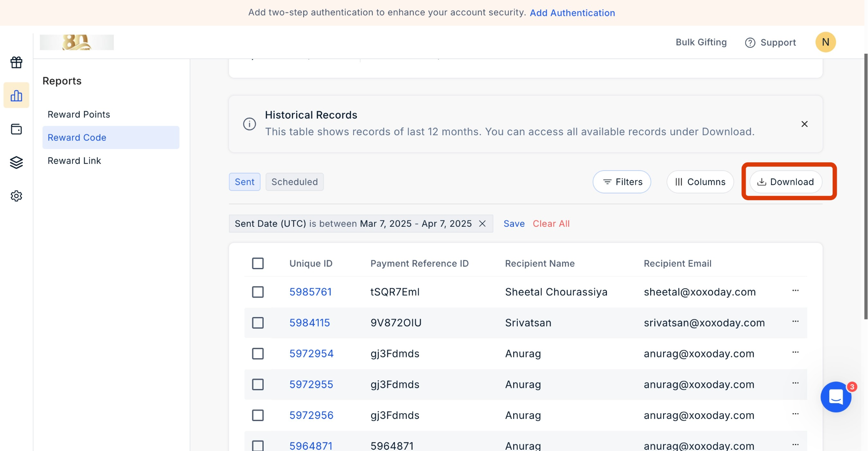
Task: Open Reward Link report
Action: 74,161
